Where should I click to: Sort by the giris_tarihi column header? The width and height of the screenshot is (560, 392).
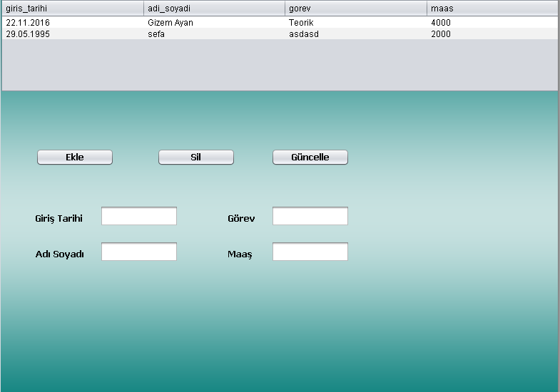(x=73, y=9)
